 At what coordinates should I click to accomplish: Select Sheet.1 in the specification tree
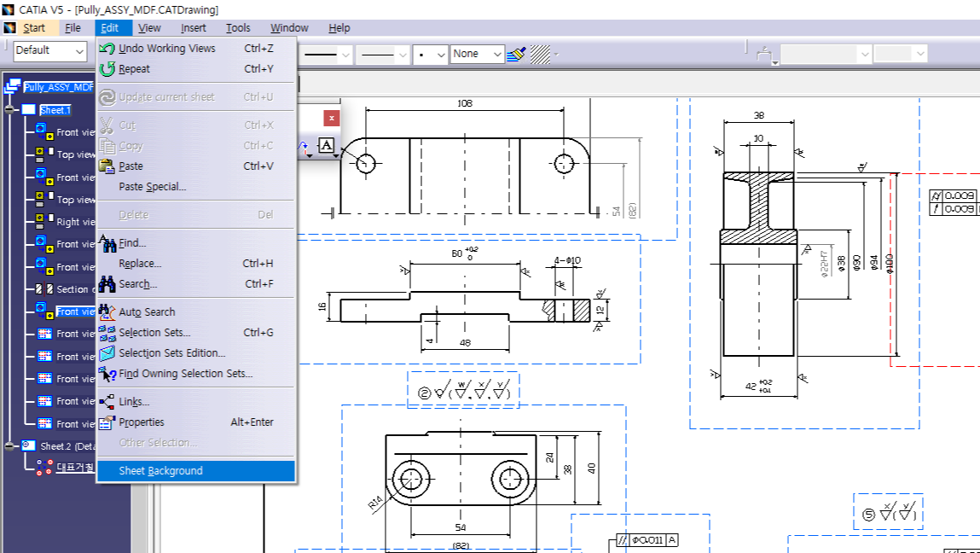tap(55, 110)
